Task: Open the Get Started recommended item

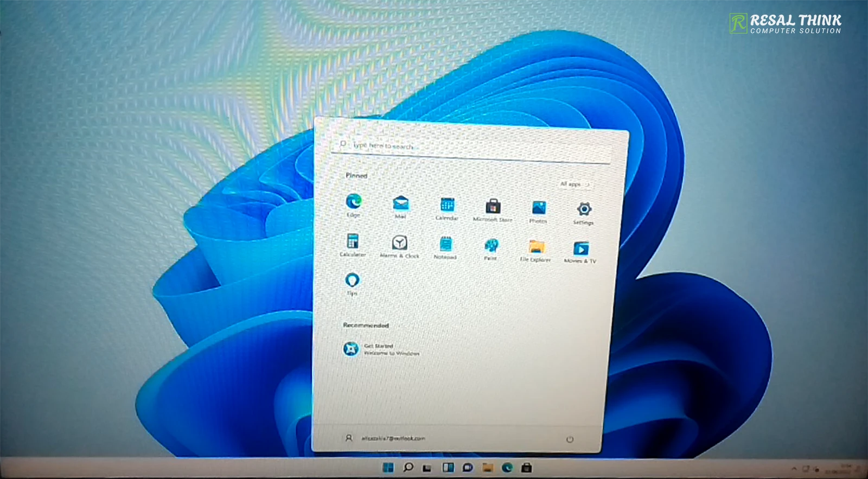Action: [x=382, y=349]
